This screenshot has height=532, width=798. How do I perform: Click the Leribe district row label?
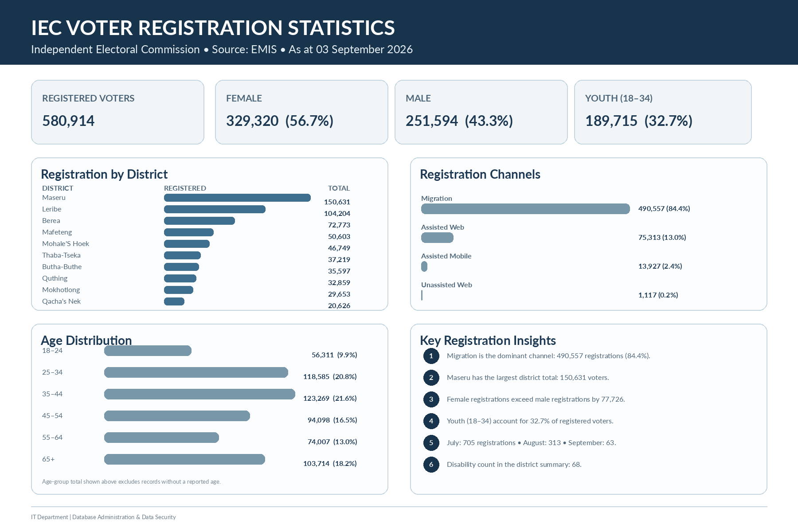52,209
